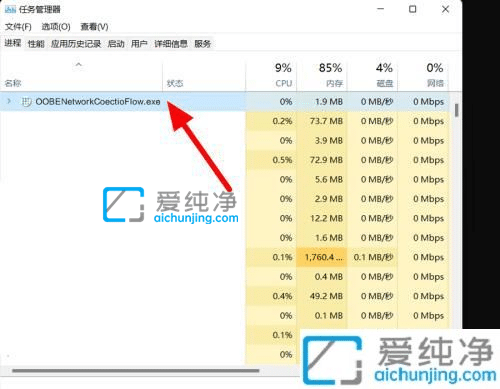Image resolution: width=500 pixels, height=389 pixels.
Task: Click the 1,760.4 memory cell
Action: (x=322, y=257)
